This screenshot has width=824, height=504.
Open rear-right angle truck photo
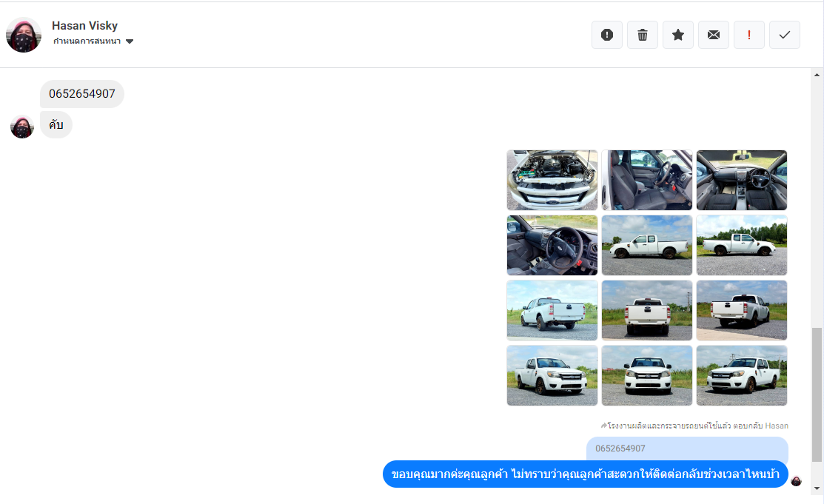[742, 310]
